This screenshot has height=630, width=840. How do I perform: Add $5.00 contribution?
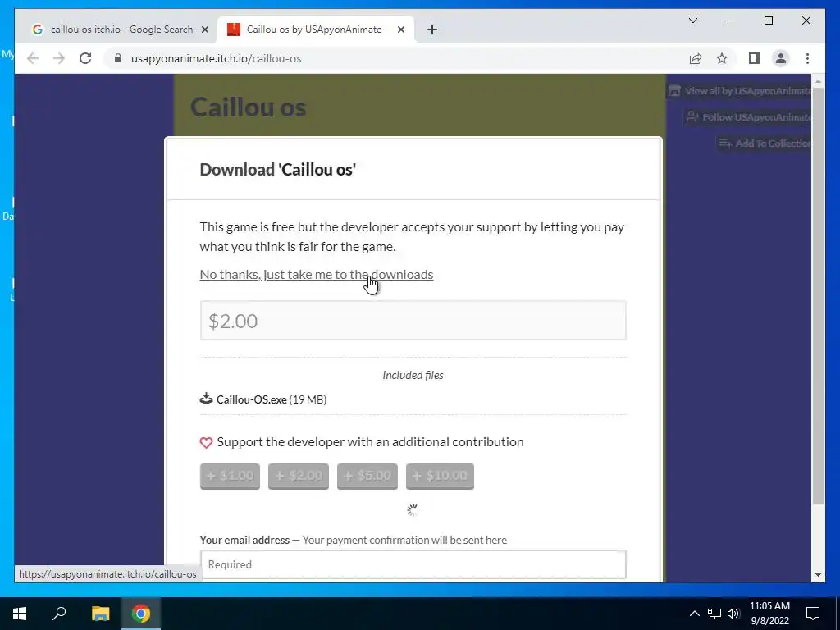[367, 476]
